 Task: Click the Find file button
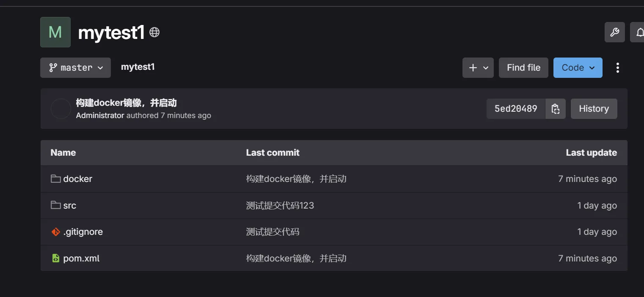(x=523, y=68)
